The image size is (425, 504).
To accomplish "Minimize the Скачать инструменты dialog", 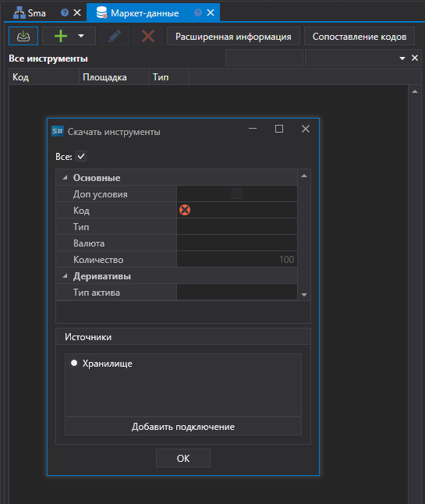I will (x=253, y=129).
